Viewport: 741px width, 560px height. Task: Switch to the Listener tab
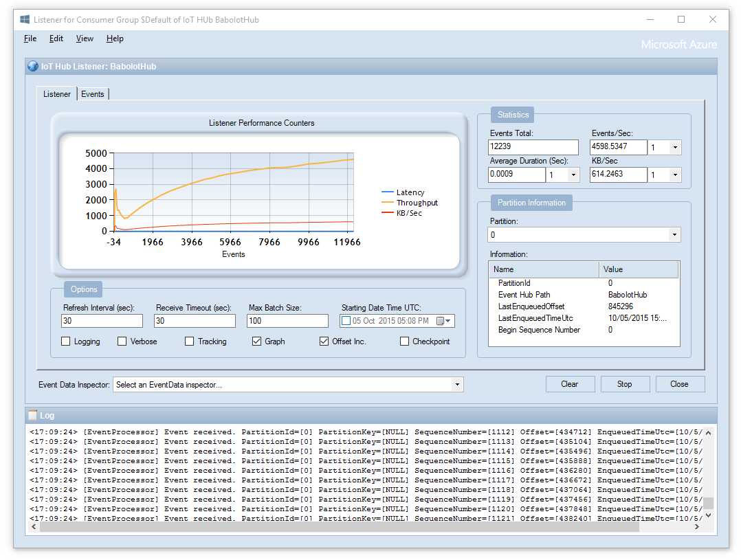click(56, 94)
